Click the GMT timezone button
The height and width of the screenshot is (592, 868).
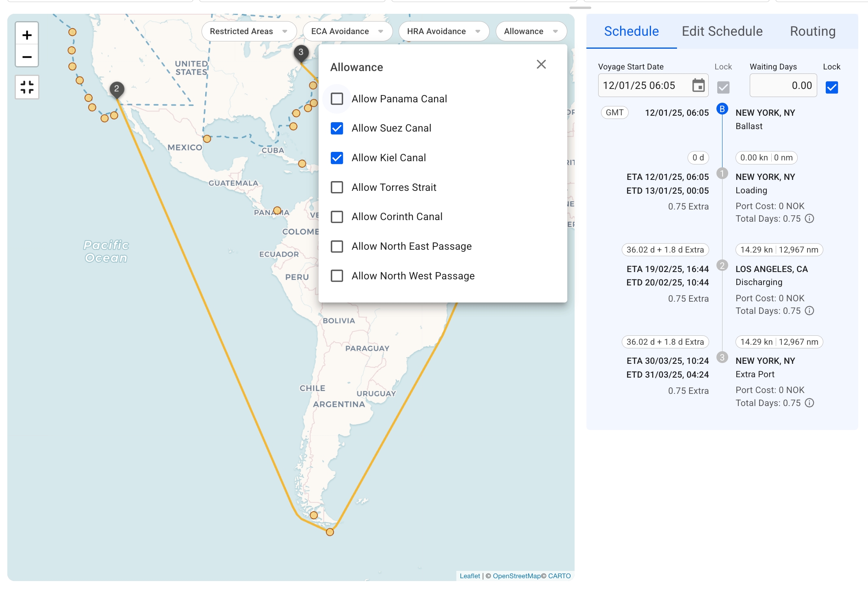(x=614, y=112)
